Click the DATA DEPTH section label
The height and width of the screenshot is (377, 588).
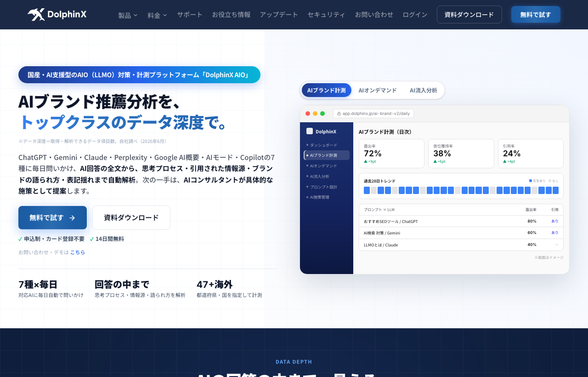click(294, 362)
